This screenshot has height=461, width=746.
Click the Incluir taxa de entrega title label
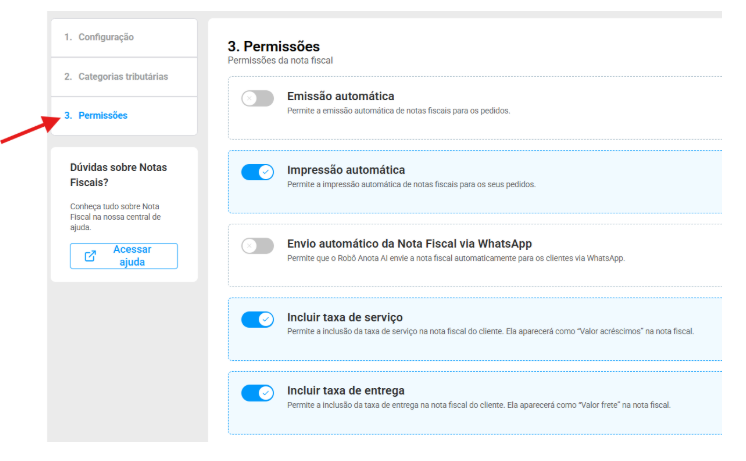click(x=345, y=390)
